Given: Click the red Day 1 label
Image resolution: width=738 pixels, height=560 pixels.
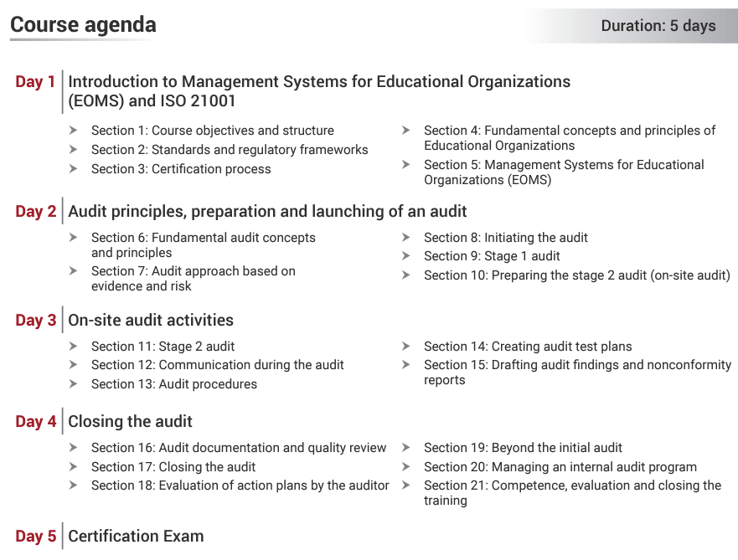Looking at the screenshot, I should pos(35,82).
